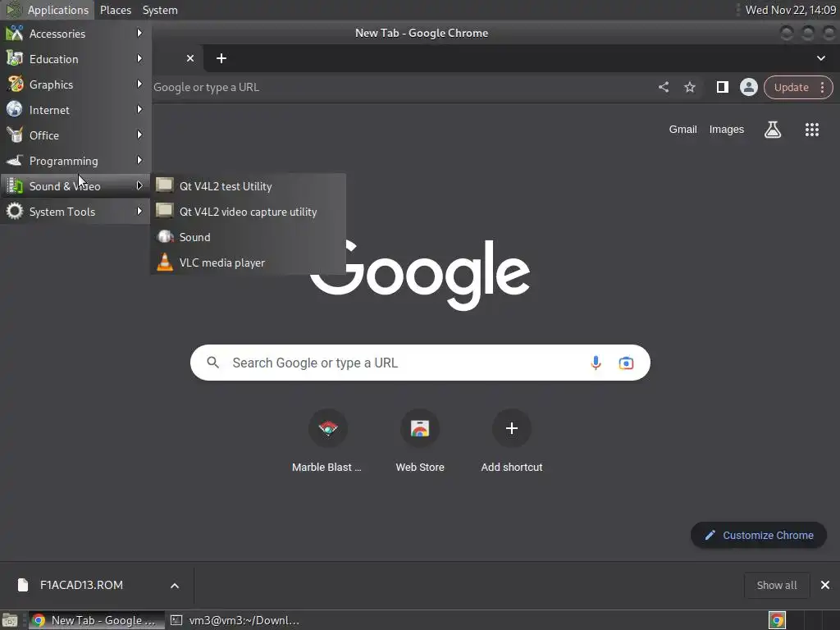This screenshot has width=840, height=630.
Task: Open the Graphics submenu
Action: tap(75, 84)
